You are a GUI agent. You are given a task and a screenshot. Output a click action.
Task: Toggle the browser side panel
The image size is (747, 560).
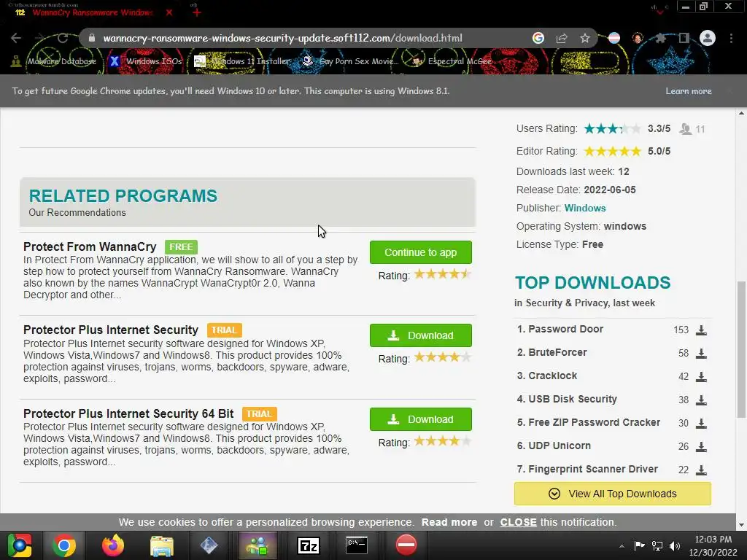coord(684,38)
